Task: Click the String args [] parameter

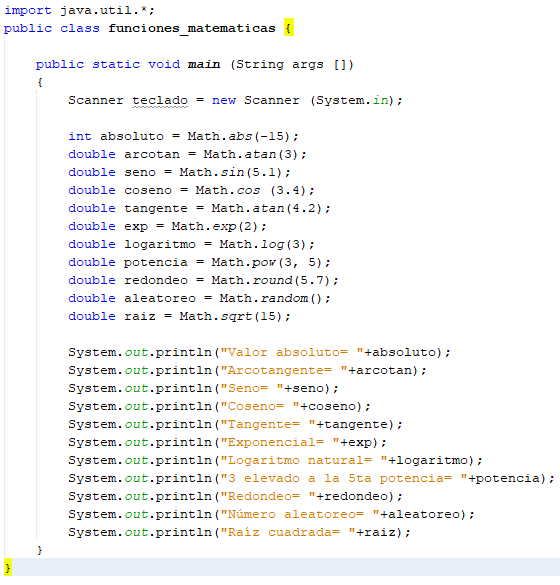Action: [x=292, y=64]
